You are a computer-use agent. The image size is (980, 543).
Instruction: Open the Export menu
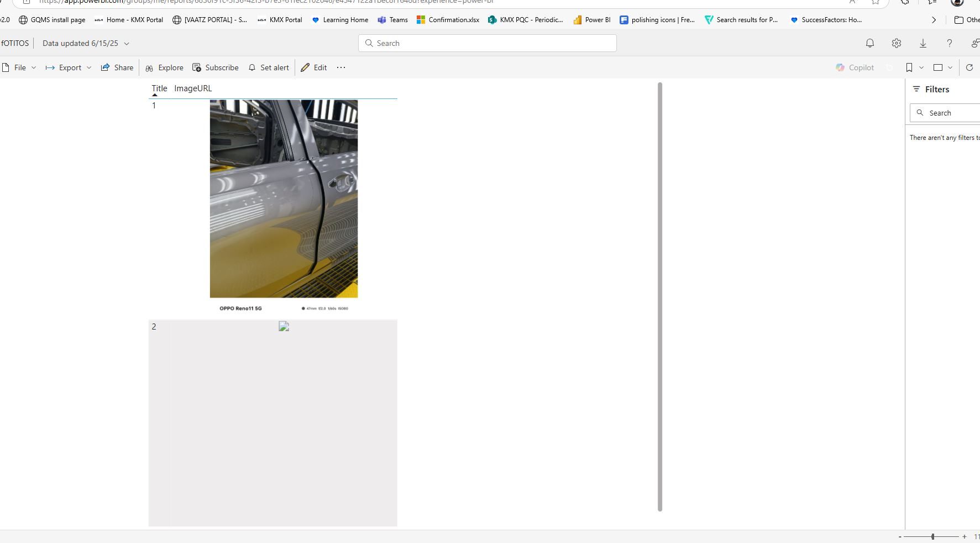pos(69,67)
